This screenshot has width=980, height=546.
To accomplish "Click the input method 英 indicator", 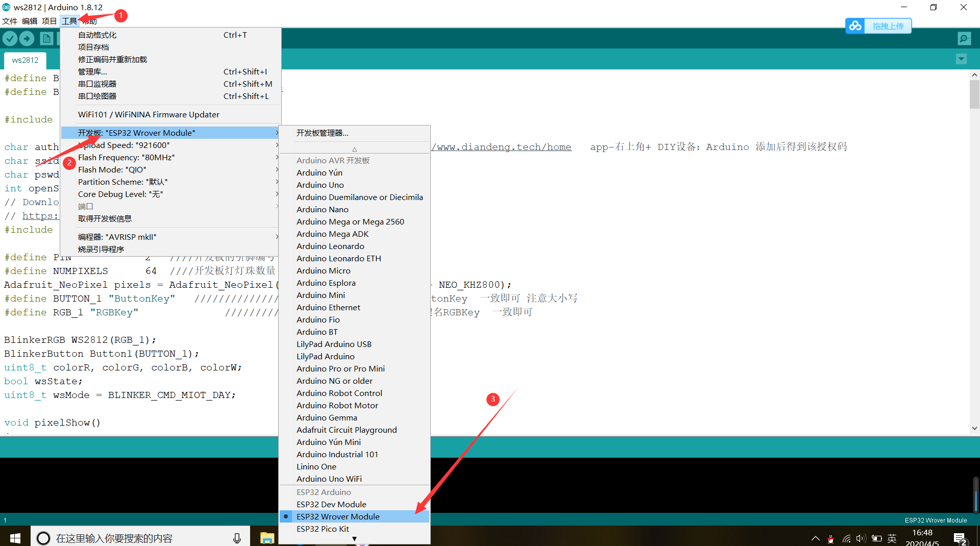I will [x=892, y=538].
